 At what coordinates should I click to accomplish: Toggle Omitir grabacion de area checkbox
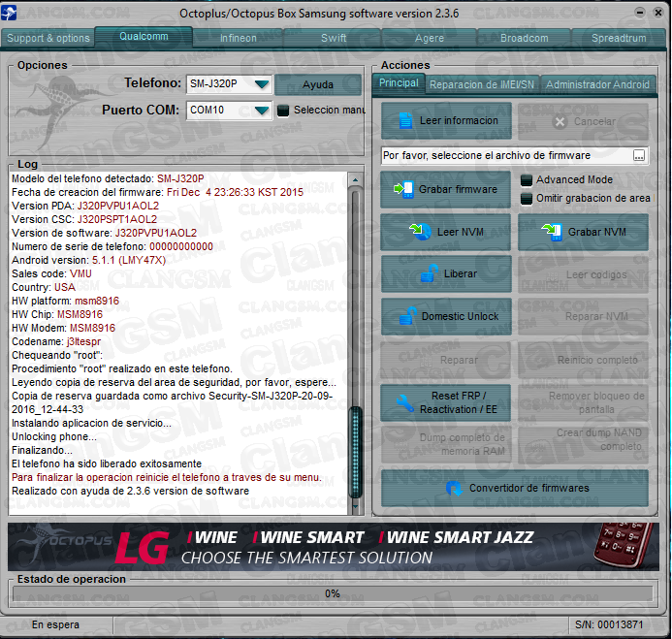click(x=527, y=199)
